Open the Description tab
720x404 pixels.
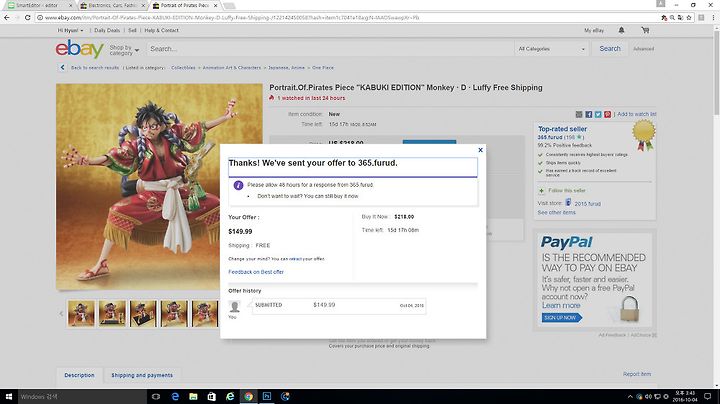click(79, 375)
